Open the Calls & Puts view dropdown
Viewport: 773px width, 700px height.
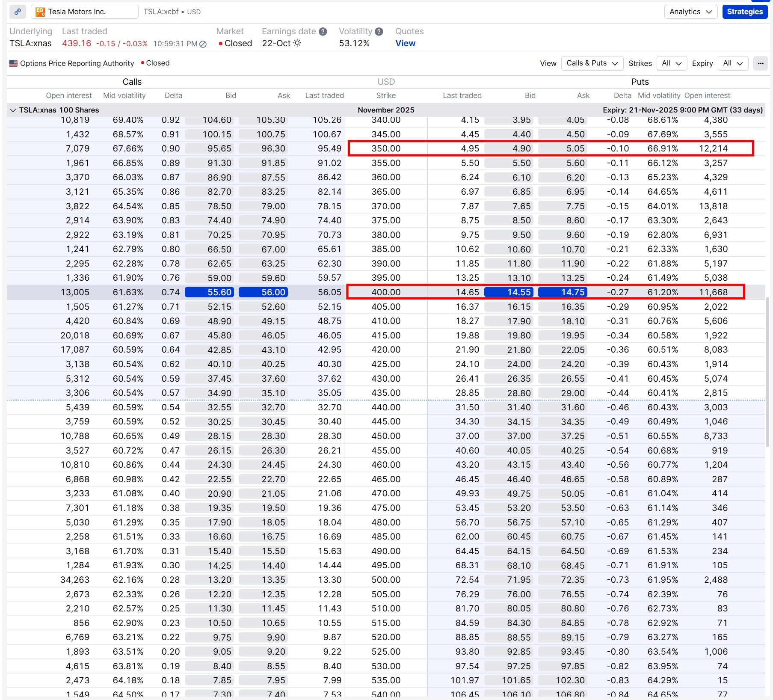tap(592, 63)
